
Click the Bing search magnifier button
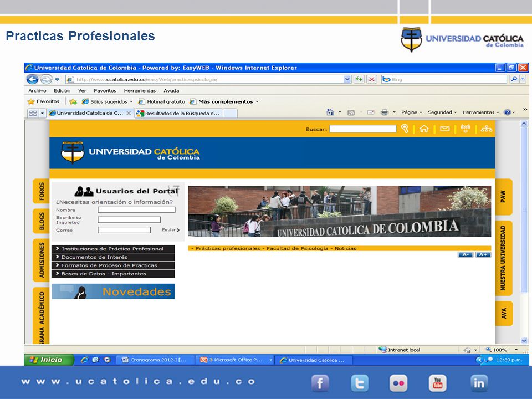click(x=514, y=79)
